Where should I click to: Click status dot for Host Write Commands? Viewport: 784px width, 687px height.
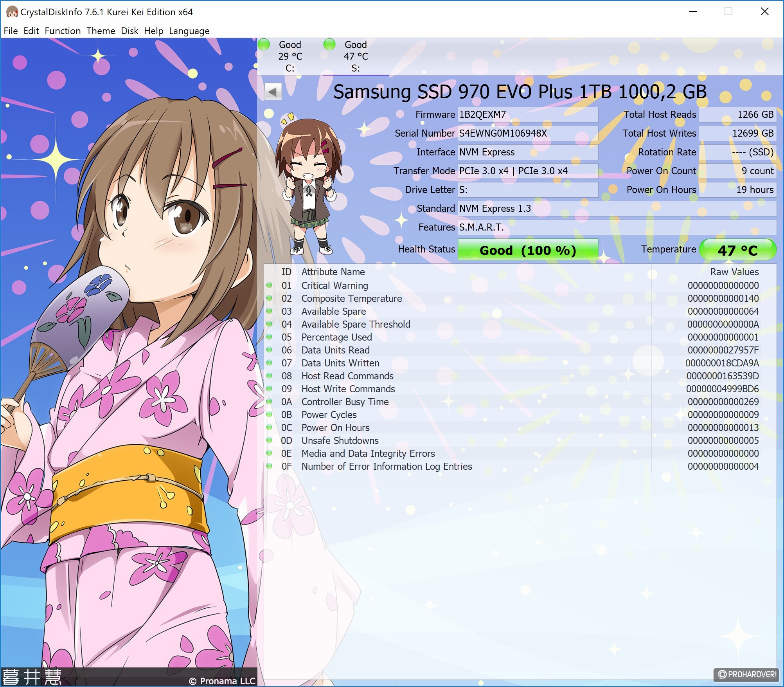tap(269, 389)
